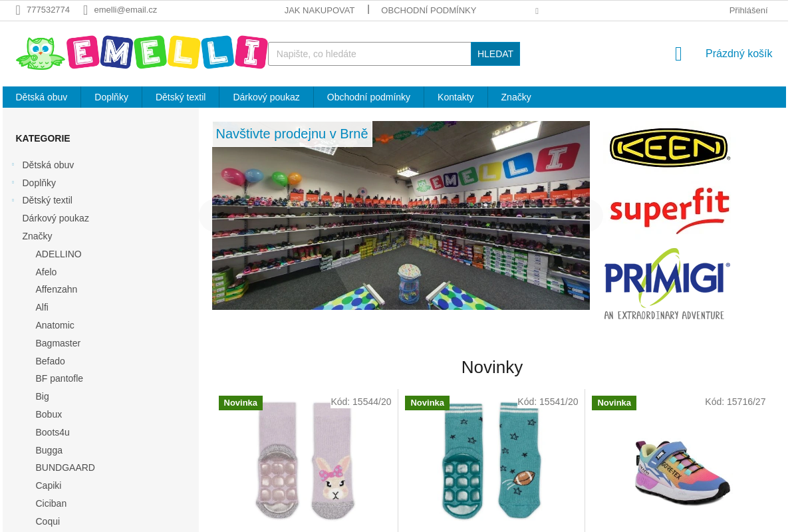Click the email envelope icon
Screen dimensions: 798x532
86,10
